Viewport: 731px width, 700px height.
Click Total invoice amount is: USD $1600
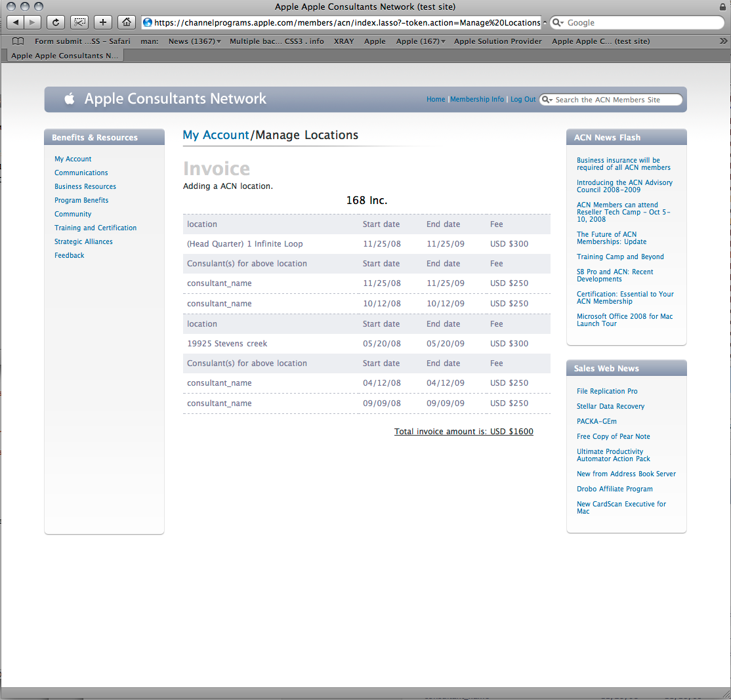[x=463, y=432]
